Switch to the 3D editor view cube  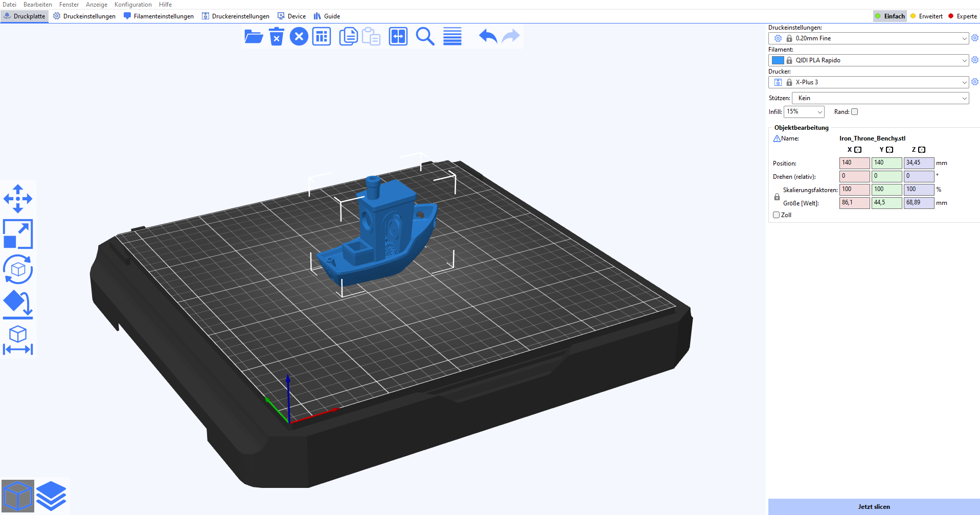(x=18, y=496)
